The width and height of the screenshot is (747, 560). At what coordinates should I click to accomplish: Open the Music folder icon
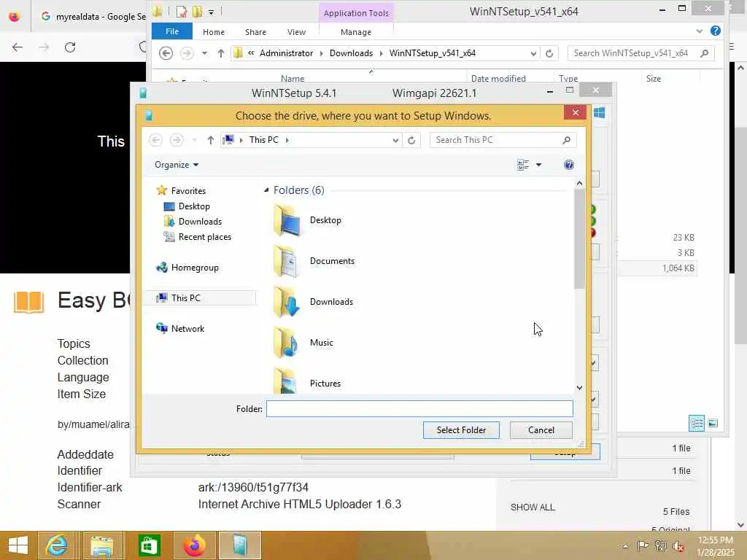pos(286,343)
